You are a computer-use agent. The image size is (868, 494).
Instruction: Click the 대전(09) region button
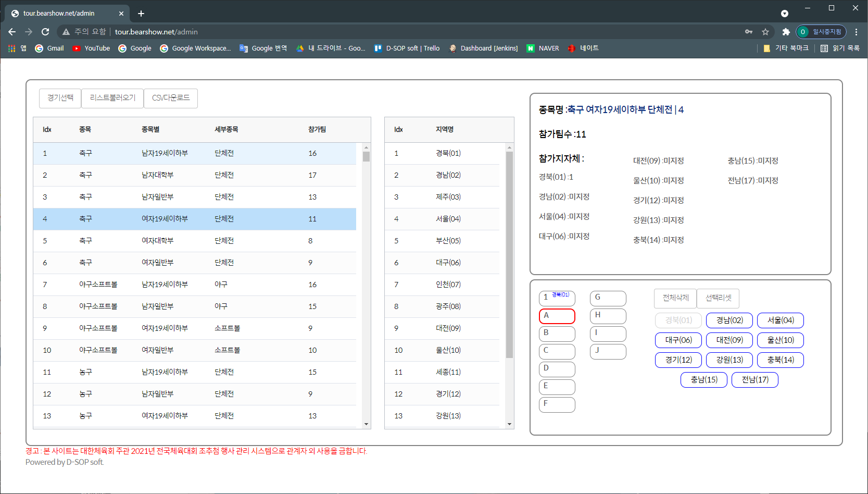click(729, 340)
